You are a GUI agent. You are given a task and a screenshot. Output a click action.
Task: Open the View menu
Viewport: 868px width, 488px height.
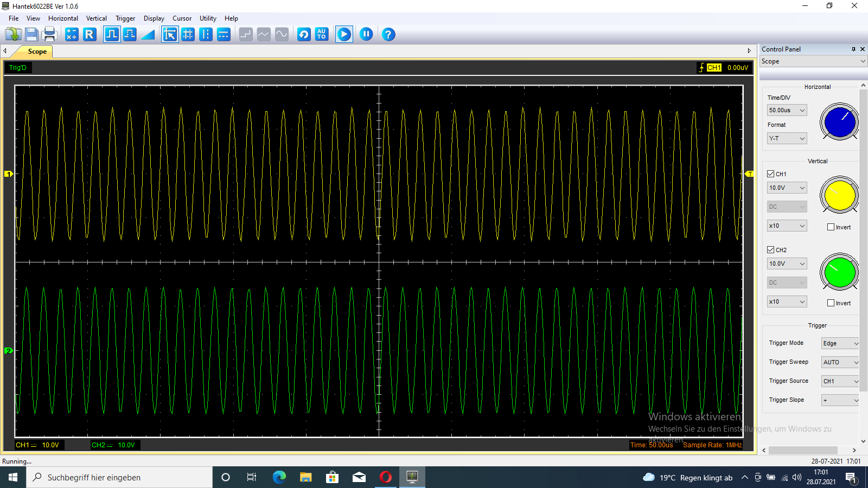[33, 18]
